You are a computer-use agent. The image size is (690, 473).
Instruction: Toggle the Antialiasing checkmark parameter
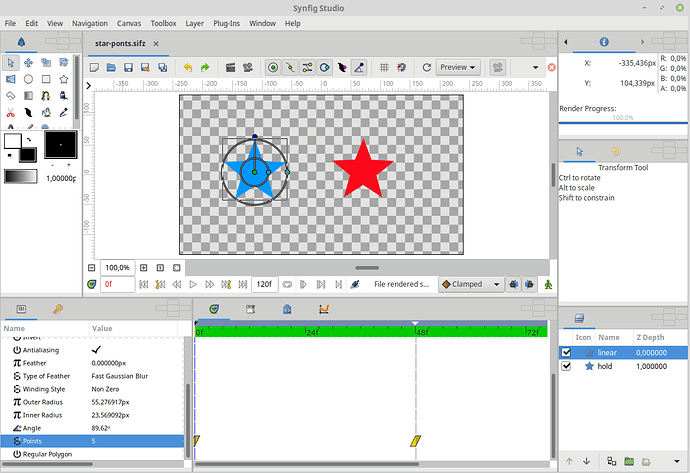coord(97,350)
